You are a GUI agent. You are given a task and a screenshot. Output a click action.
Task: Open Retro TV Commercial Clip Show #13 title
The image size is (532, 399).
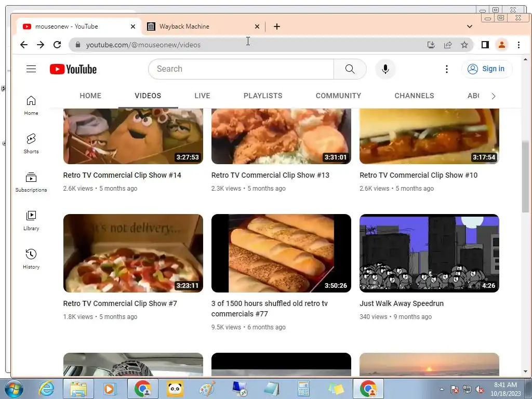click(x=270, y=175)
